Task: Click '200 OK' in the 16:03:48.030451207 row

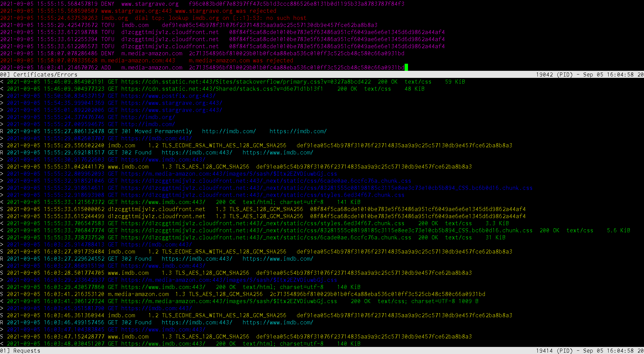Action: pos(226,344)
